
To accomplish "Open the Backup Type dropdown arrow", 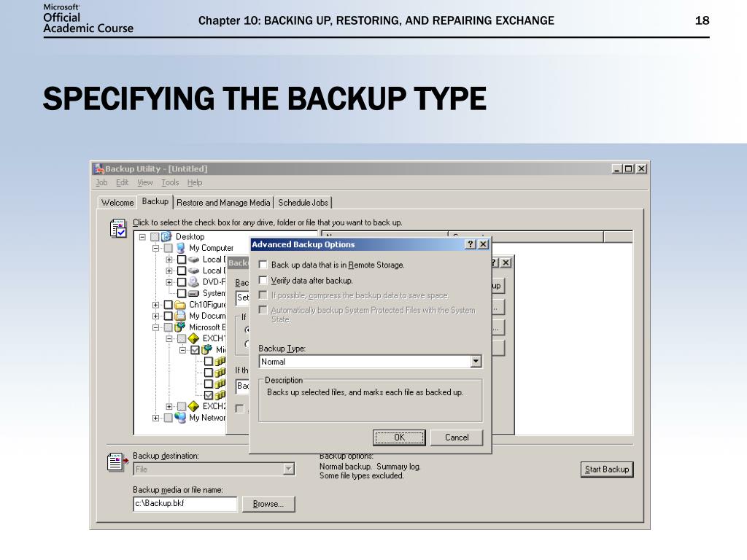I will coord(476,362).
